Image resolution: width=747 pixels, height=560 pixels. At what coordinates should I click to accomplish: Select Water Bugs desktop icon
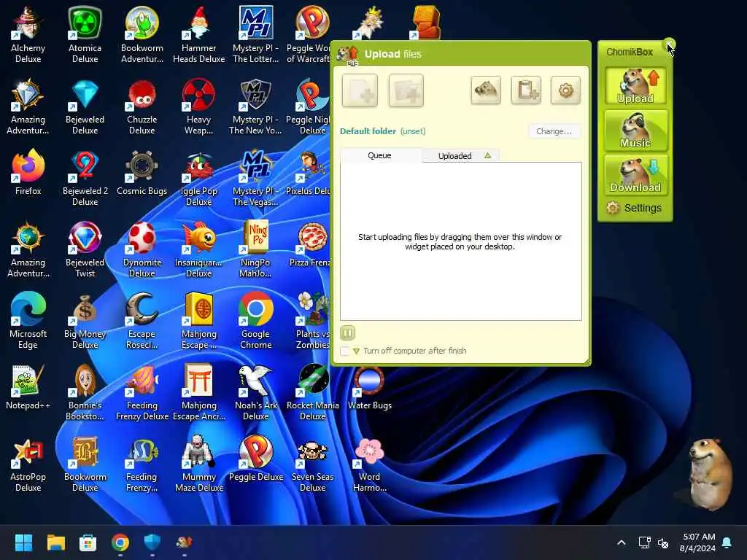tap(370, 388)
